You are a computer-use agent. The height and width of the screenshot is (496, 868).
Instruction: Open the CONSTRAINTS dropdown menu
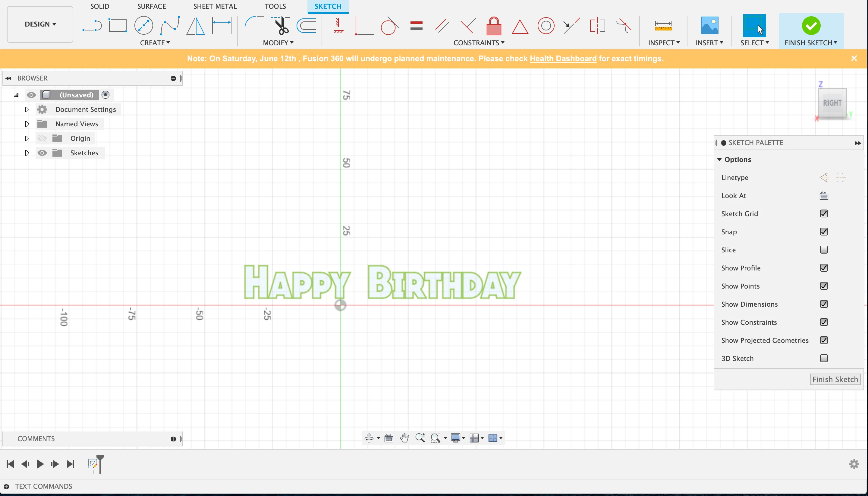478,43
